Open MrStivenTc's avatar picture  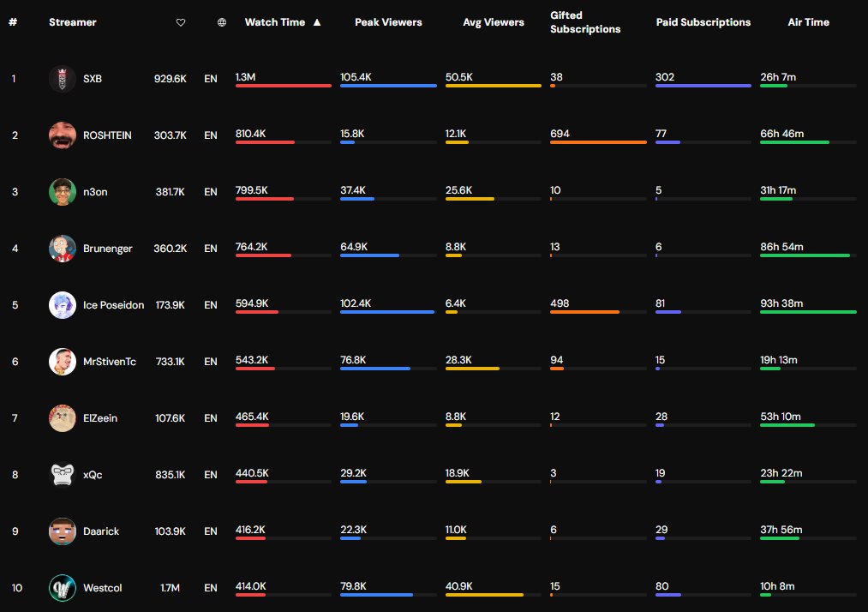(63, 361)
